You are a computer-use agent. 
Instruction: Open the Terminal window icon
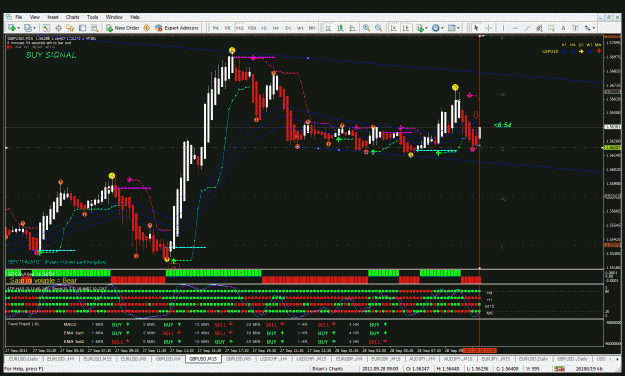pyautogui.click(x=83, y=28)
